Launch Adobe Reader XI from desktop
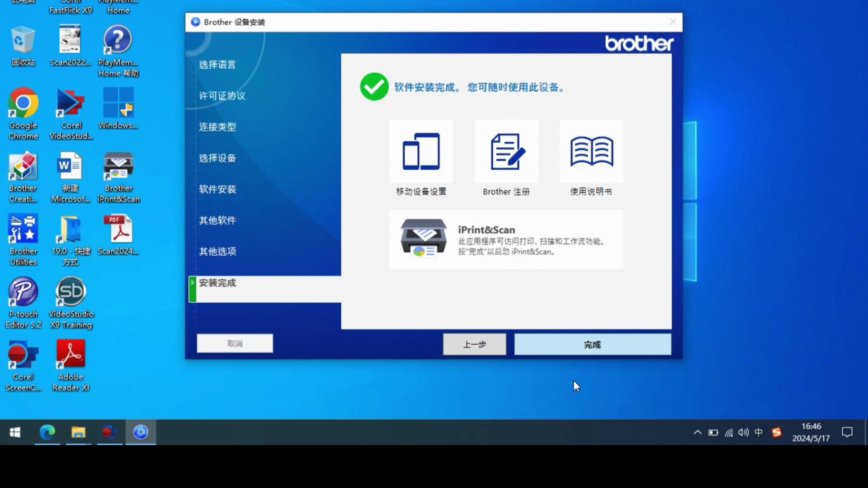868x488 pixels. [71, 366]
